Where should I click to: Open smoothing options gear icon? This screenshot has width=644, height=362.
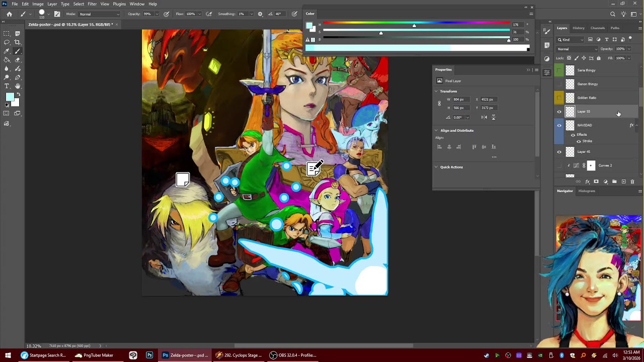pos(260,14)
